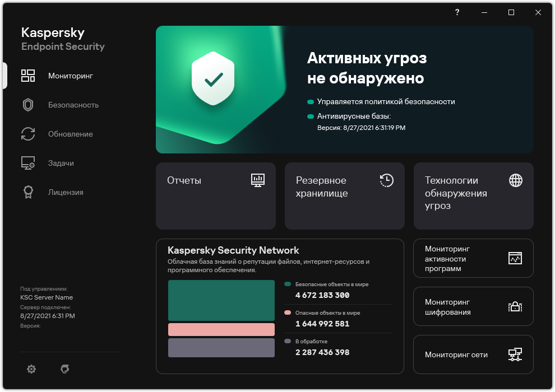Screen dimensions: 555x392
Task: Click the clock icon on Резервное хранилище
Action: 387,180
